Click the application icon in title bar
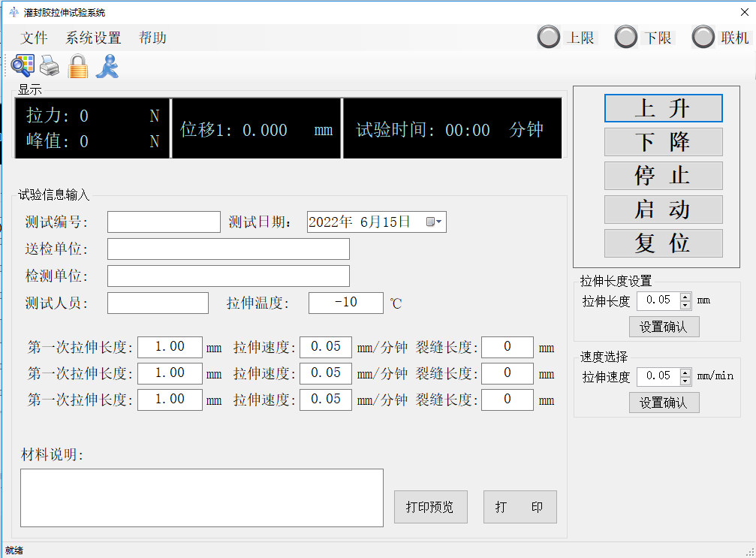 coord(14,12)
